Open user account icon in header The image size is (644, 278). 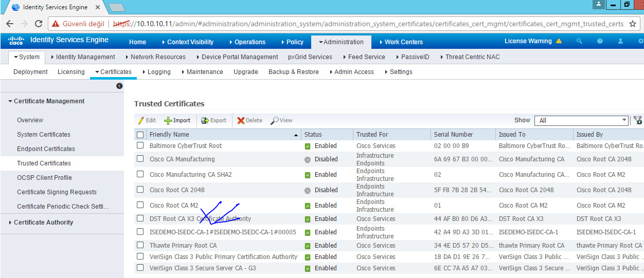[x=620, y=41]
